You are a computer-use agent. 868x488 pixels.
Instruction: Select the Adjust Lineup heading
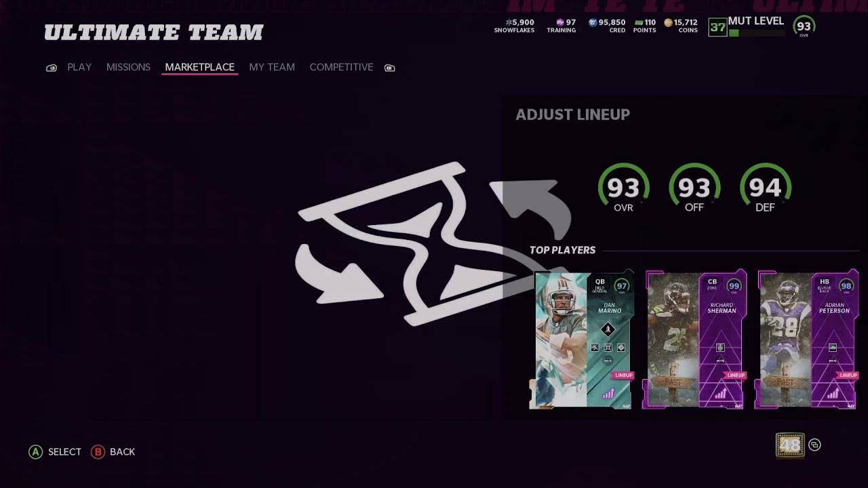[x=573, y=115]
